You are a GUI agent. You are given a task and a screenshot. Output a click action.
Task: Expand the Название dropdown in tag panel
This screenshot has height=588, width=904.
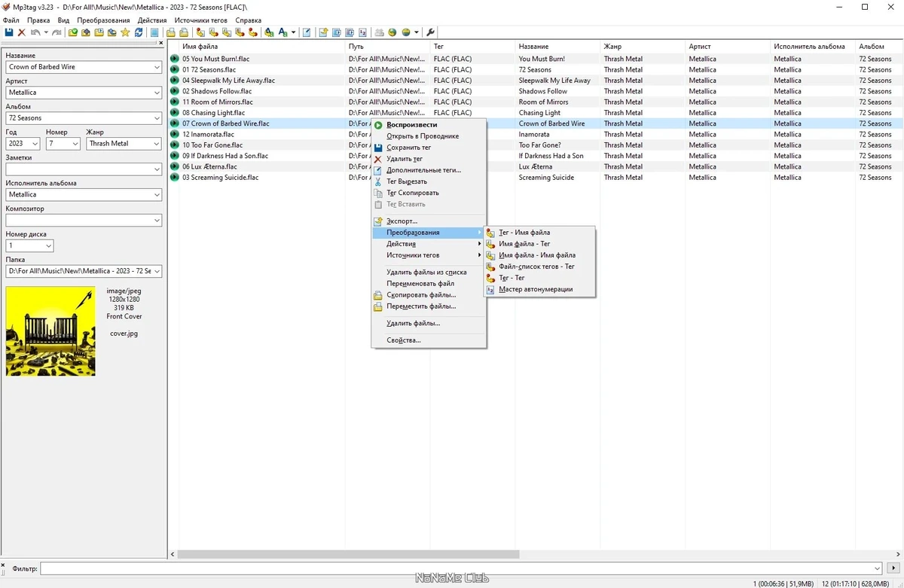click(157, 67)
